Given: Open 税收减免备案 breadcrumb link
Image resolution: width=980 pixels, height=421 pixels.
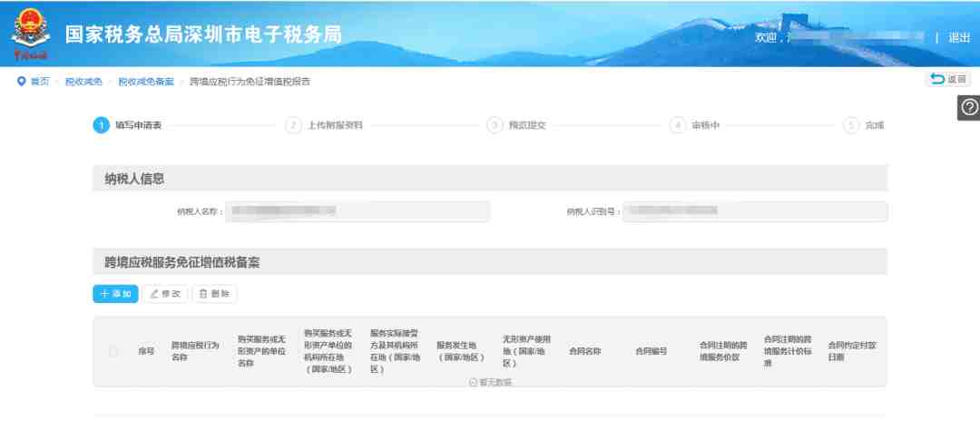Looking at the screenshot, I should coord(146,82).
